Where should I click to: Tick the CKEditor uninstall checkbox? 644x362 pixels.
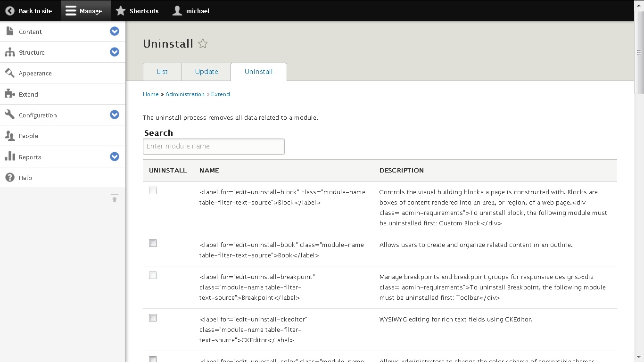coord(152,318)
